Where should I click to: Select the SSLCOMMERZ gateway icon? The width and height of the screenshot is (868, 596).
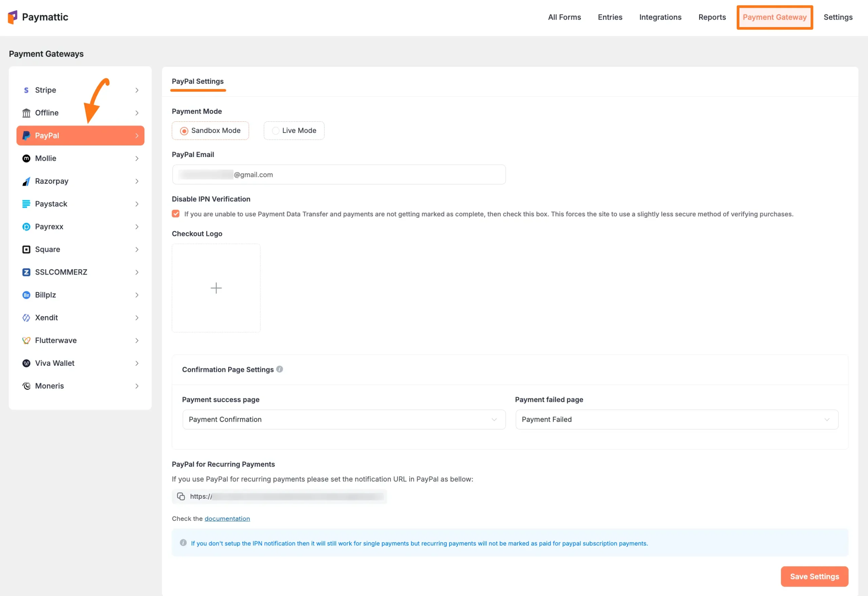point(26,272)
